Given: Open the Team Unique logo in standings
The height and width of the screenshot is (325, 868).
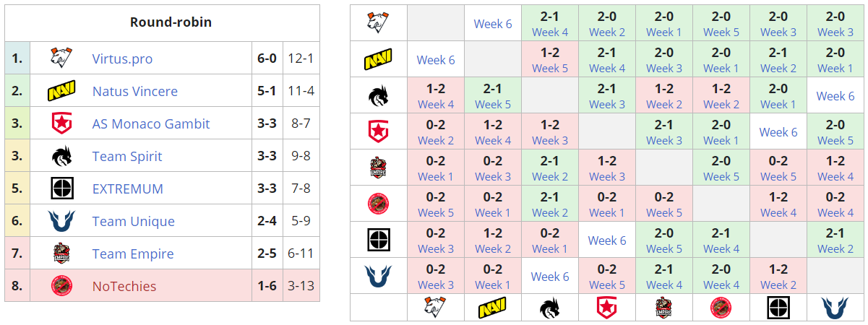Looking at the screenshot, I should click(61, 221).
